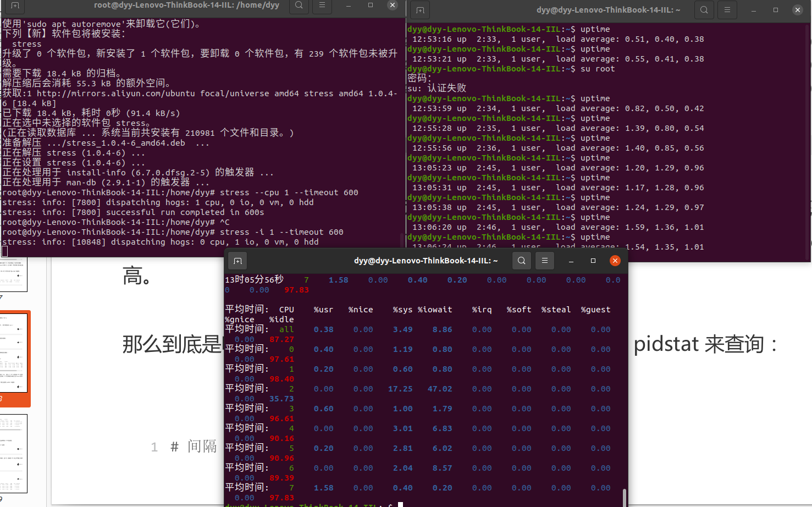Click the idle value 87.27 for all
This screenshot has width=812, height=507.
(x=281, y=339)
